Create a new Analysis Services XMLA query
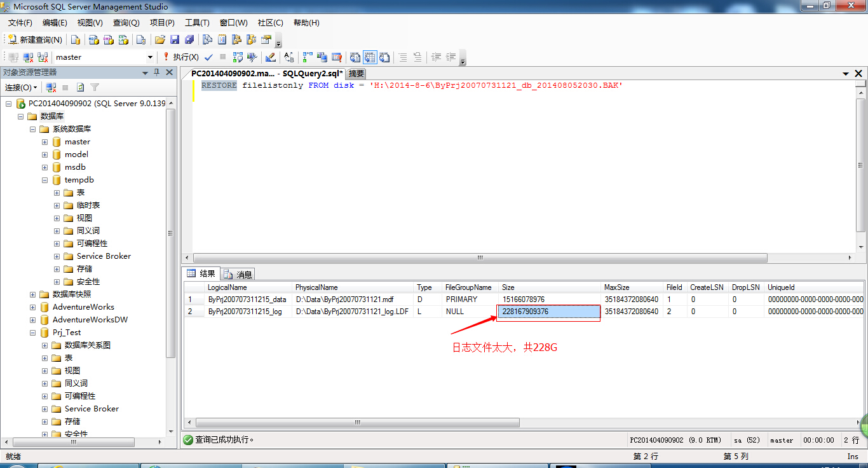This screenshot has height=468, width=868. pos(123,39)
